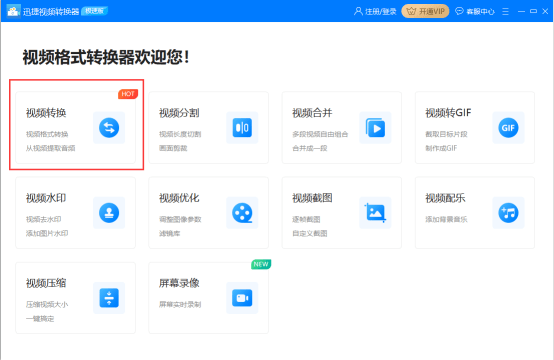Maximize the converter window

pyautogui.click(x=534, y=11)
